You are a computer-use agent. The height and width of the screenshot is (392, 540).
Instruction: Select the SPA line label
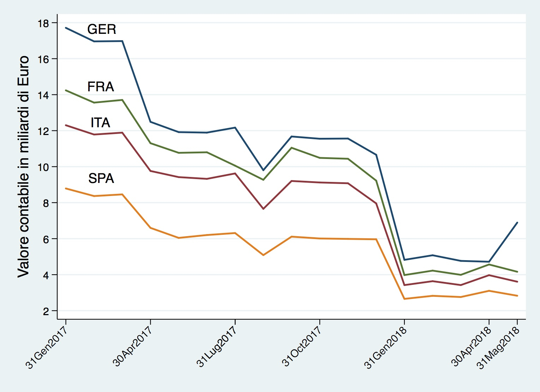pos(101,178)
